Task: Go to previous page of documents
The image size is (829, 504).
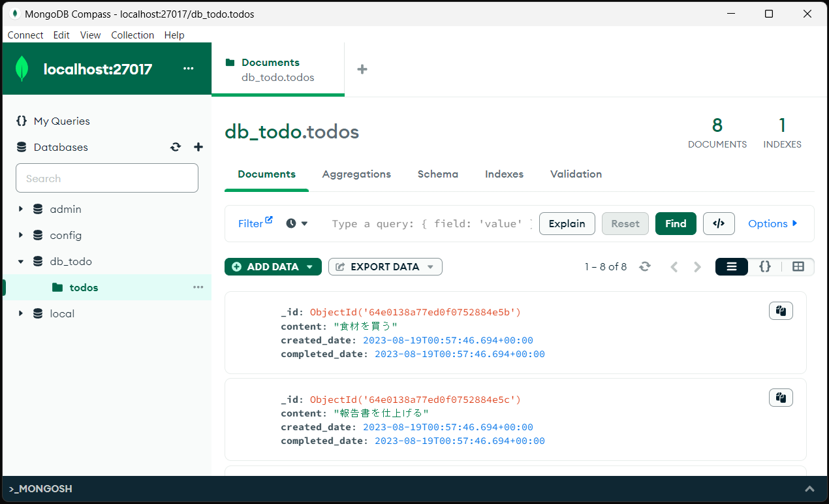Action: [x=674, y=266]
